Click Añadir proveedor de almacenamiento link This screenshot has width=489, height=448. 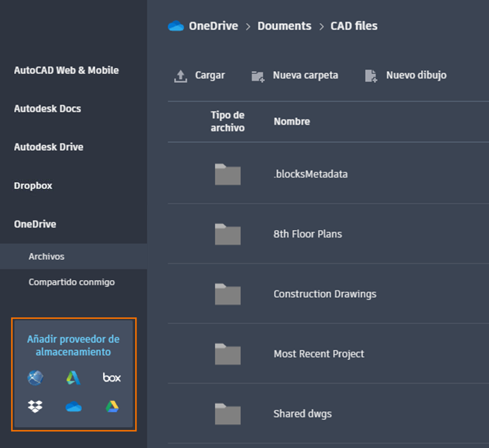tap(73, 346)
